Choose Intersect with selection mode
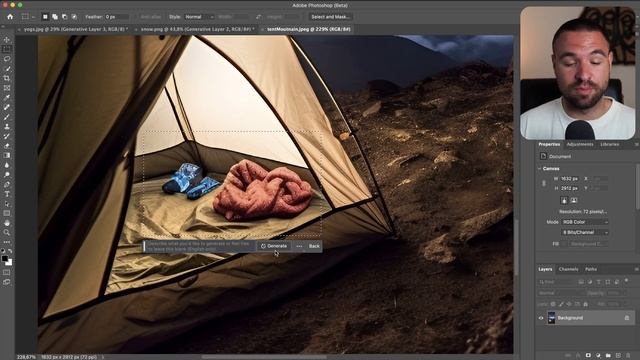Screen dimensions: 640x360 [74, 17]
